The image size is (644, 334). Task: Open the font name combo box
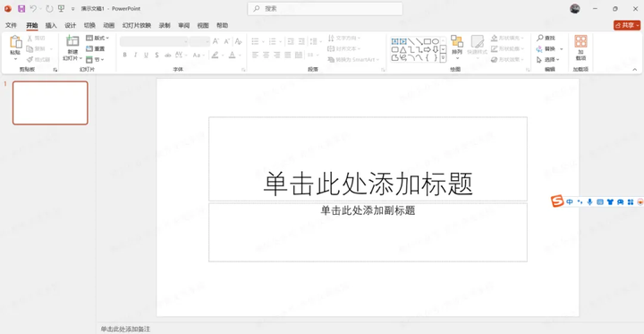154,41
